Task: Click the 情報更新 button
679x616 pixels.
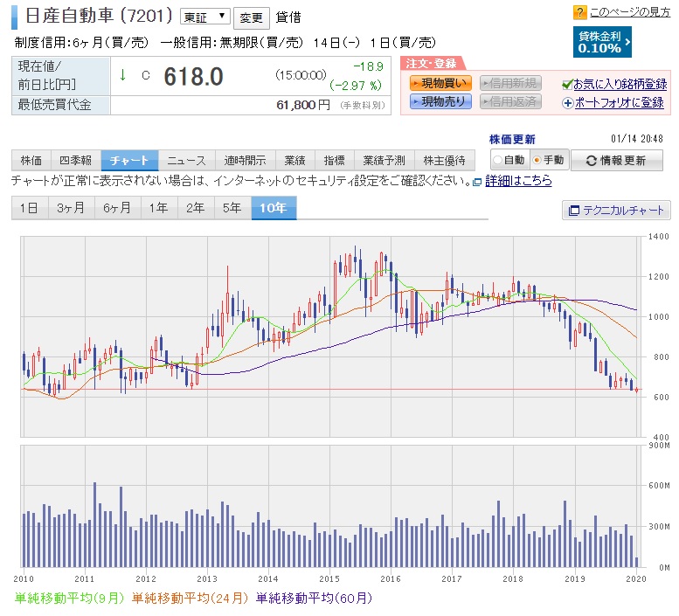Action: pyautogui.click(x=617, y=161)
